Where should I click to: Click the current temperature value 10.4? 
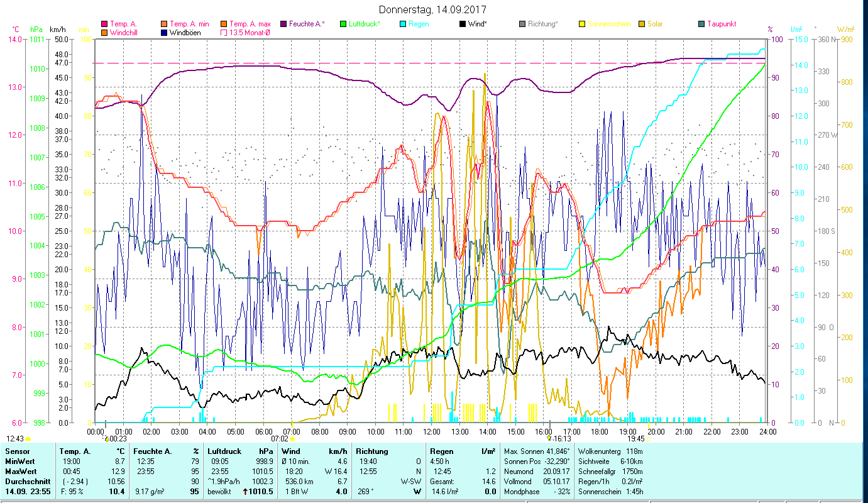click(x=116, y=492)
